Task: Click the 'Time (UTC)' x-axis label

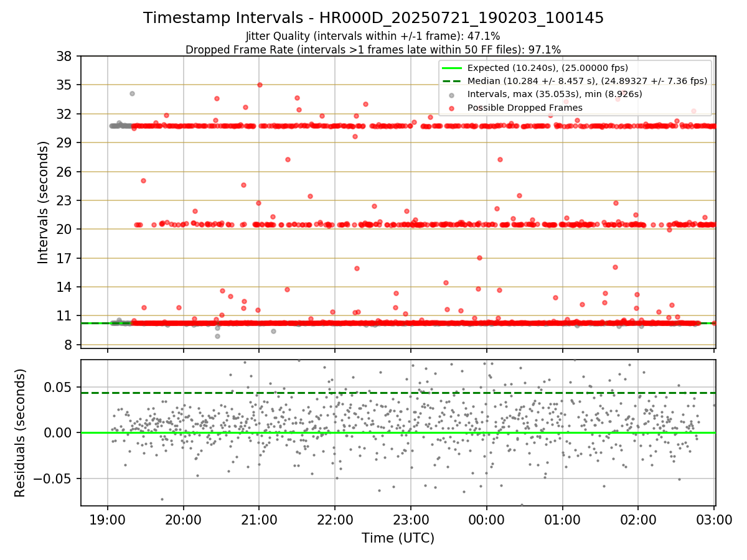Action: pos(398,538)
